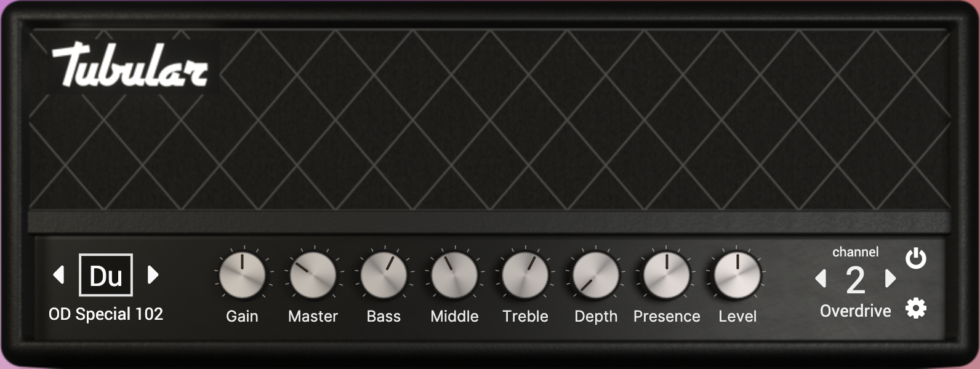980x369 pixels.
Task: Toggle the amp power button
Action: [x=915, y=258]
